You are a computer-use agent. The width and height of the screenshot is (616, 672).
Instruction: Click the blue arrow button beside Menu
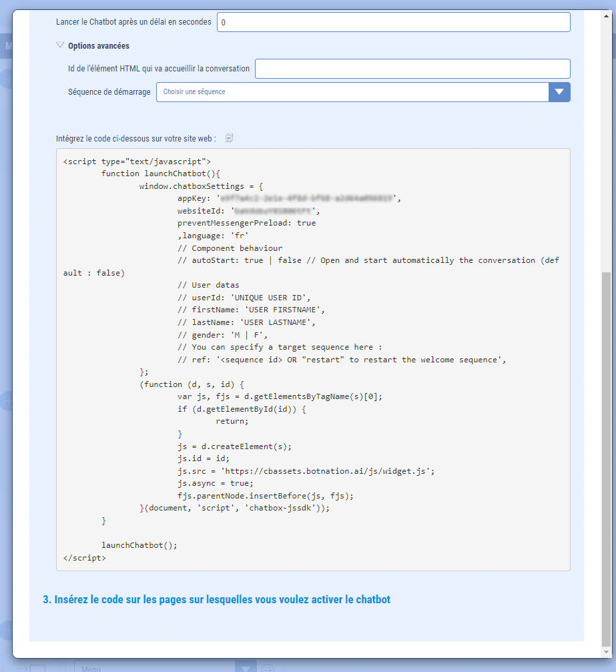click(x=248, y=667)
